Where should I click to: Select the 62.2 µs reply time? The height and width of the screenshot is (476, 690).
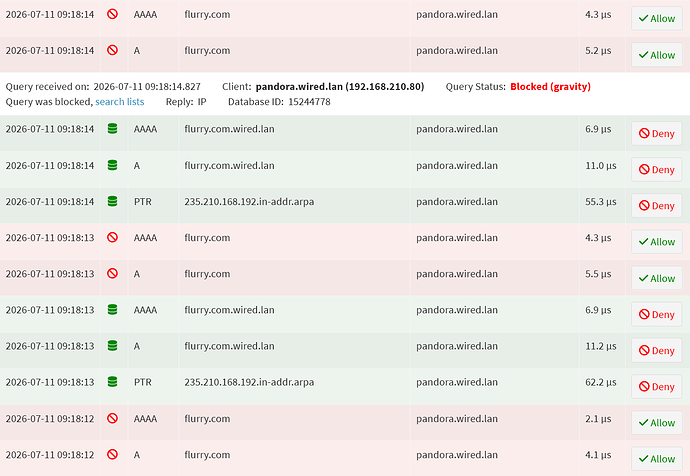601,382
